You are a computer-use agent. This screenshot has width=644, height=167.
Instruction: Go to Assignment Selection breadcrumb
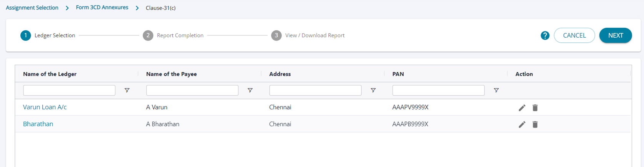point(32,8)
